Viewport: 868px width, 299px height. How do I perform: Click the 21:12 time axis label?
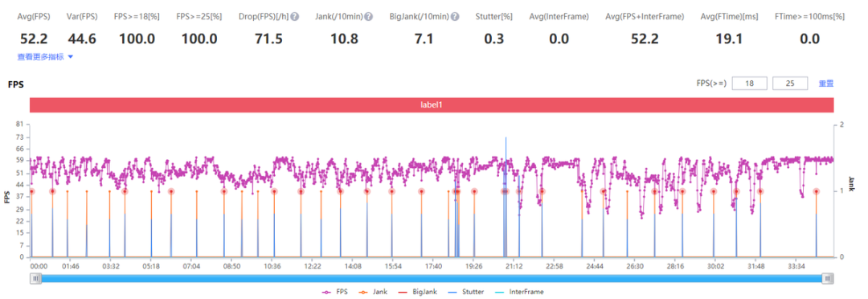coord(514,266)
